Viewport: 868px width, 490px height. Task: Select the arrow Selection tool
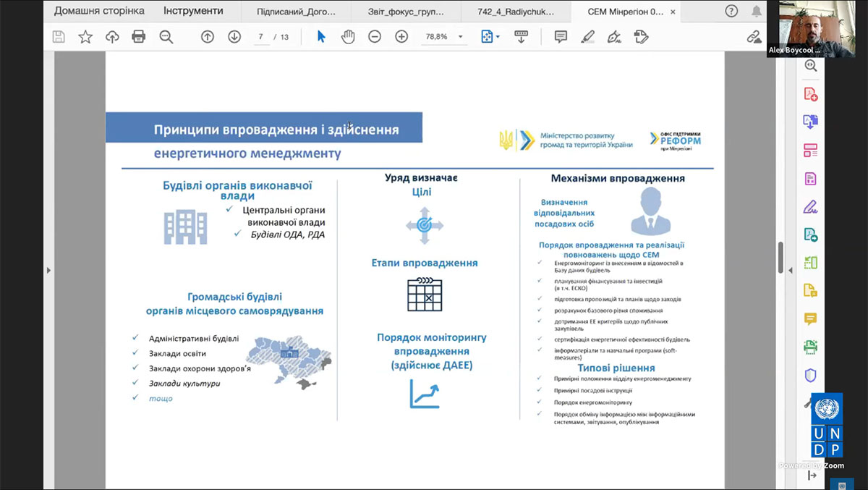322,37
